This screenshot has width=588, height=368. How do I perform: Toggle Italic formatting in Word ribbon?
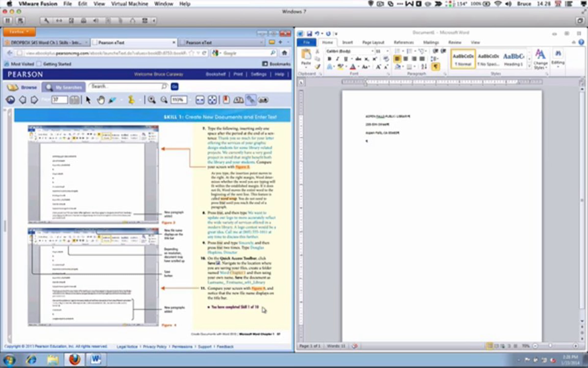[x=337, y=59]
